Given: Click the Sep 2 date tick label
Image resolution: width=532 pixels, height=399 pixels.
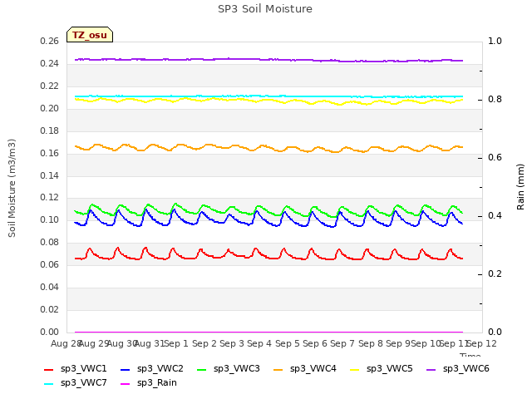Looking at the screenshot, I should click(204, 343).
